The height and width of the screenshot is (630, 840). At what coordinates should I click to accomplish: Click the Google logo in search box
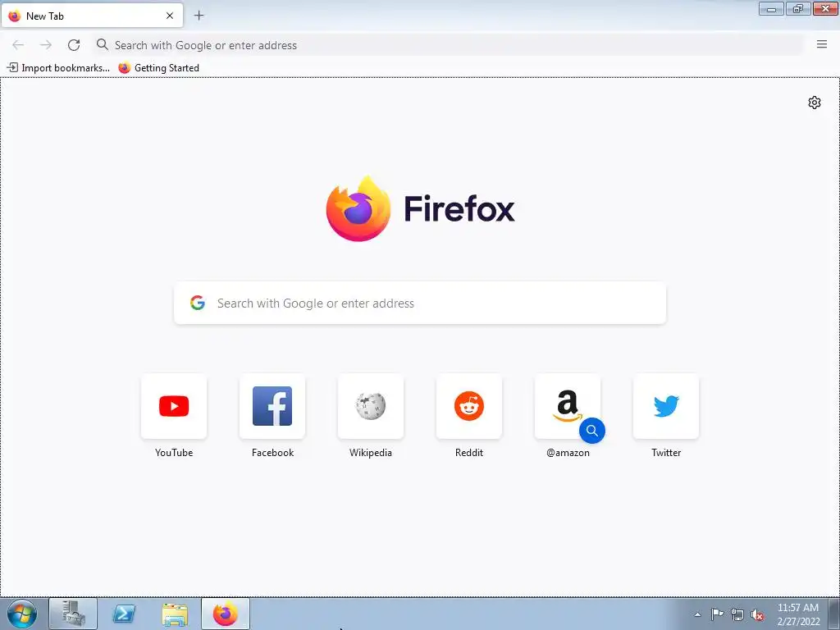(198, 304)
